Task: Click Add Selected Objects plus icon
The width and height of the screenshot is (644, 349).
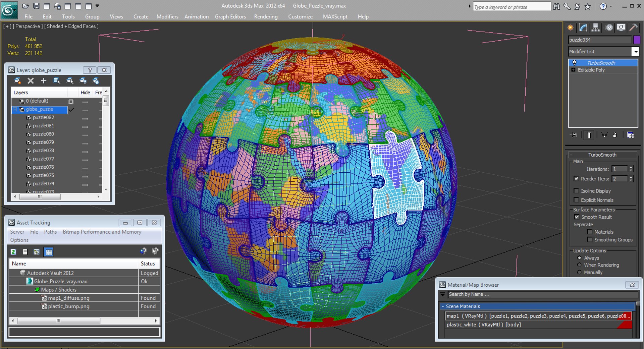Action: click(44, 81)
